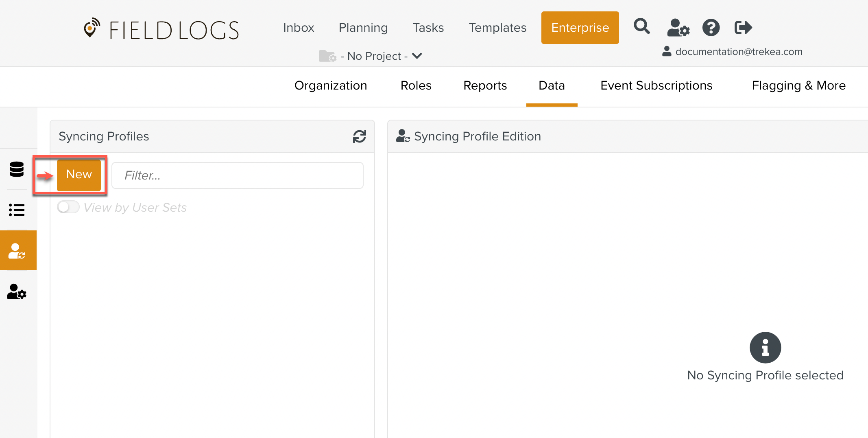This screenshot has width=868, height=438.
Task: Open the Planning menu item
Action: pos(363,28)
